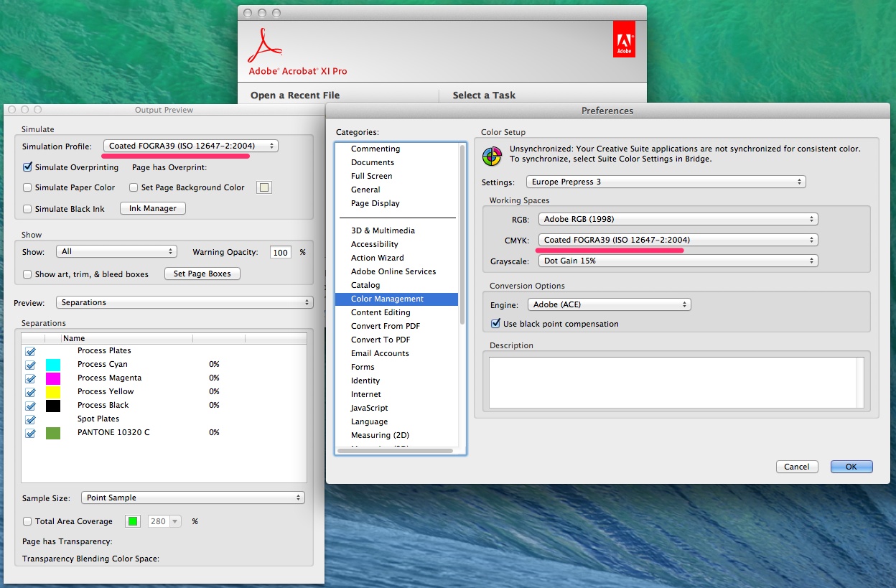This screenshot has width=896, height=588.
Task: Uncheck Simulate Overprinting
Action: tap(27, 167)
